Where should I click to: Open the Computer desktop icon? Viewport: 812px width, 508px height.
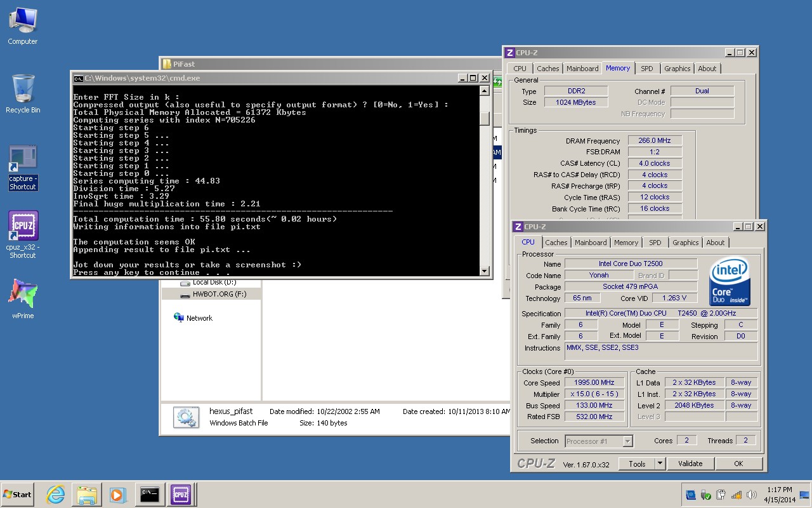pos(22,27)
